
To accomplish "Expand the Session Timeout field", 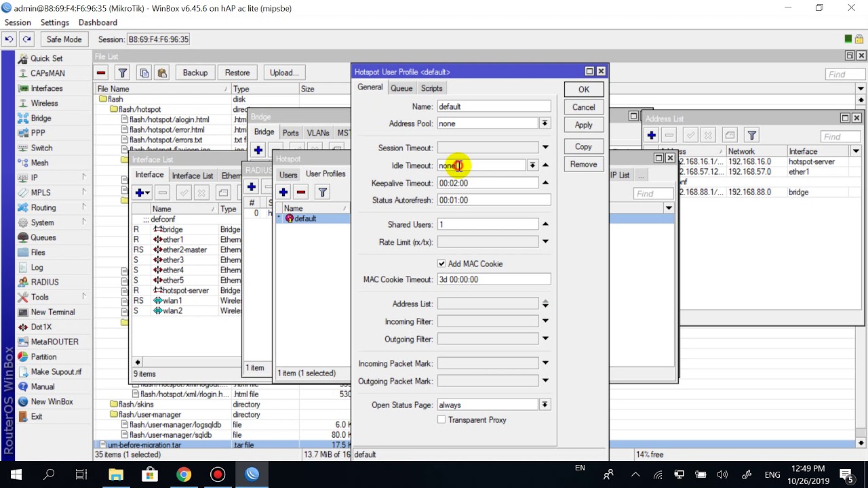I will coord(545,147).
